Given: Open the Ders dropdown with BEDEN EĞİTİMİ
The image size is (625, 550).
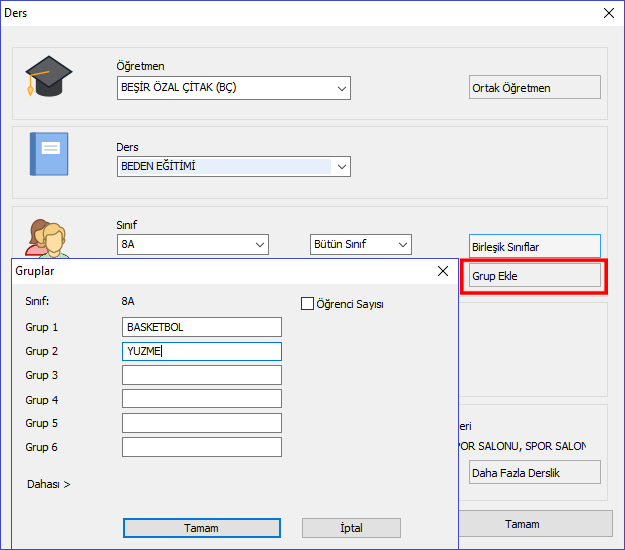Looking at the screenshot, I should click(x=234, y=166).
